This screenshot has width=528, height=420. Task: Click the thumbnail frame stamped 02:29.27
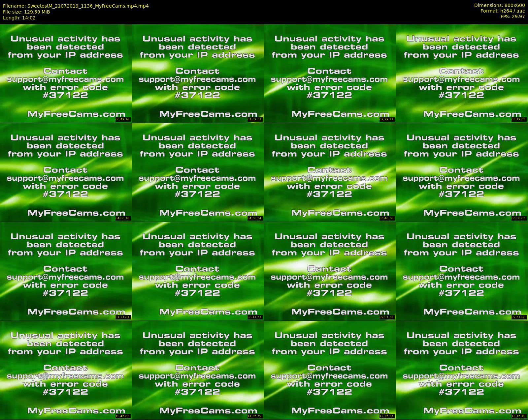(x=330, y=73)
